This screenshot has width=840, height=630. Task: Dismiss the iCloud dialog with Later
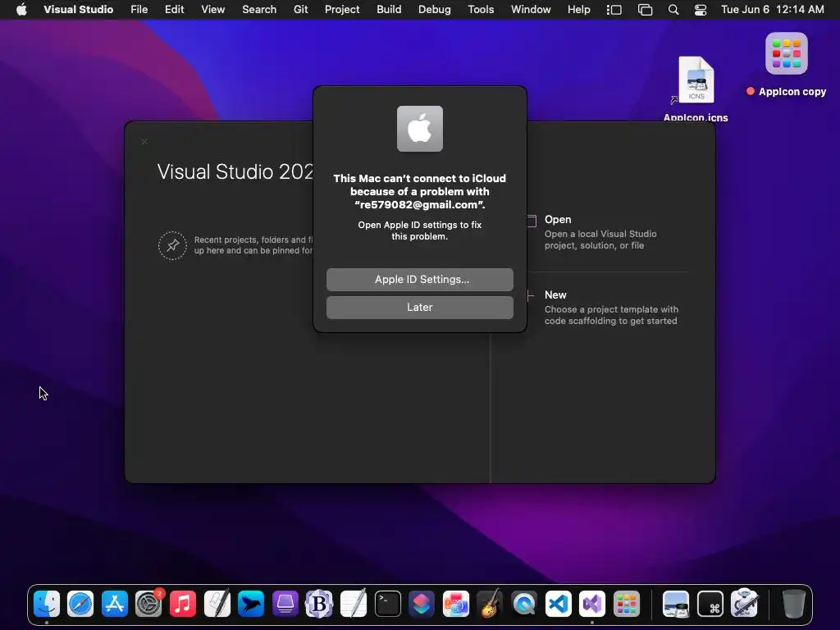pyautogui.click(x=419, y=307)
